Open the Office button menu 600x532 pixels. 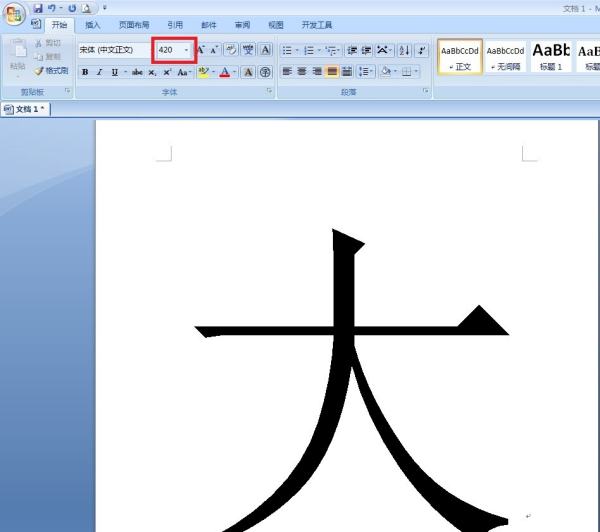pos(14,14)
